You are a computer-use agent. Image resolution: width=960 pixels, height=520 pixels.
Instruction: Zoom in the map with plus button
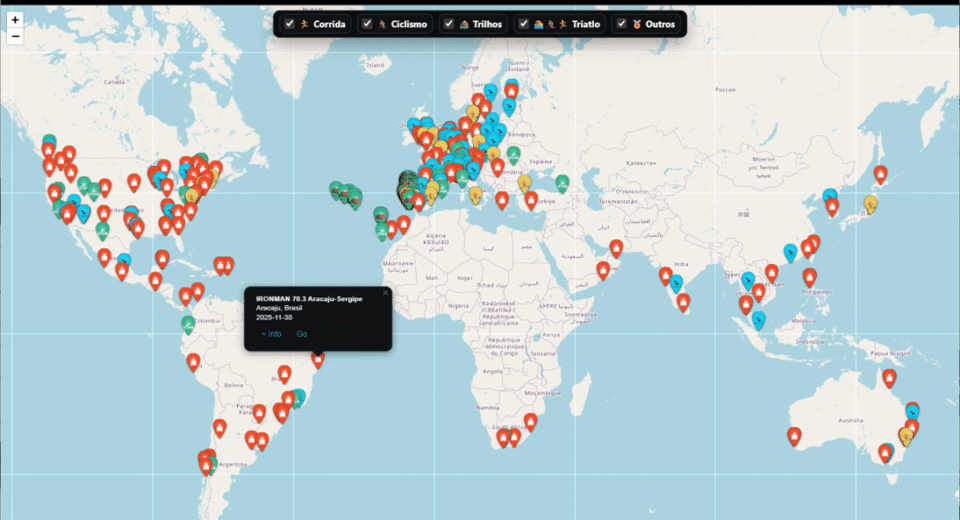pyautogui.click(x=15, y=19)
